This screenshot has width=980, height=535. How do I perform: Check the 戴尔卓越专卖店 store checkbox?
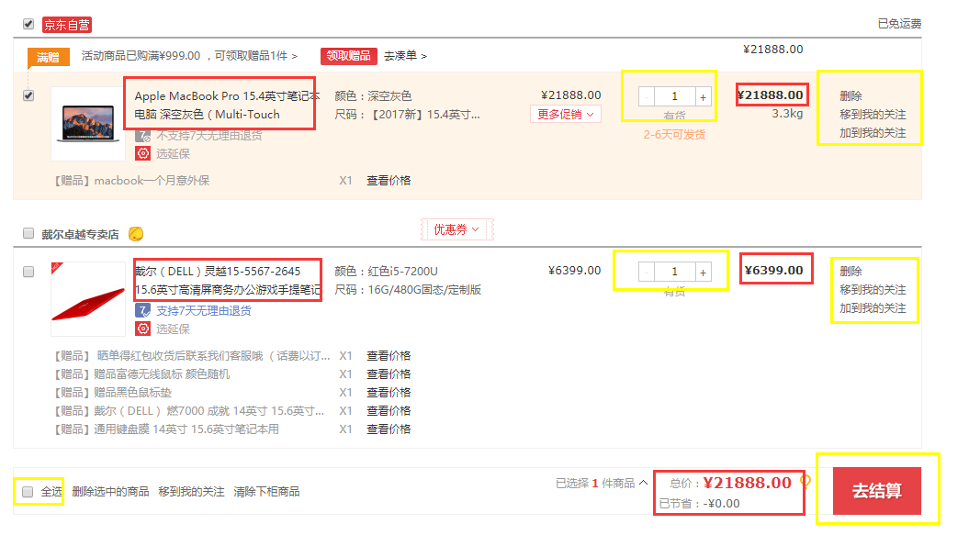click(28, 234)
